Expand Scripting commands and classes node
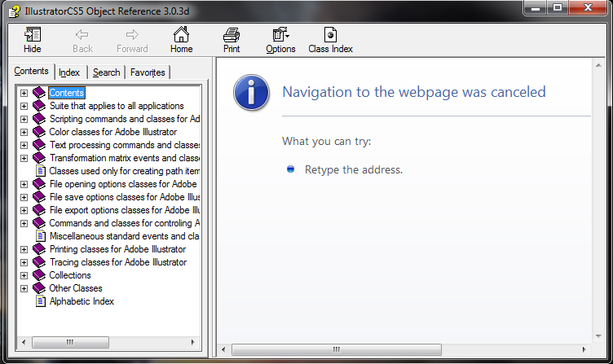 coord(24,119)
